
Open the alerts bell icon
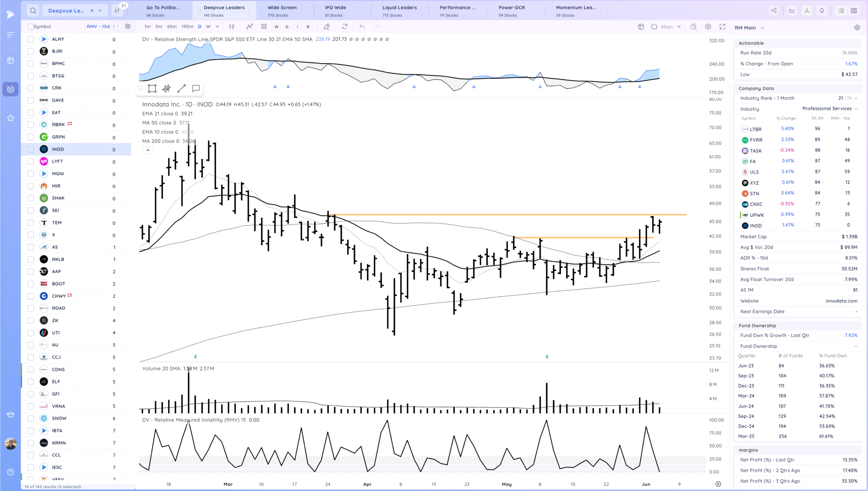click(822, 11)
